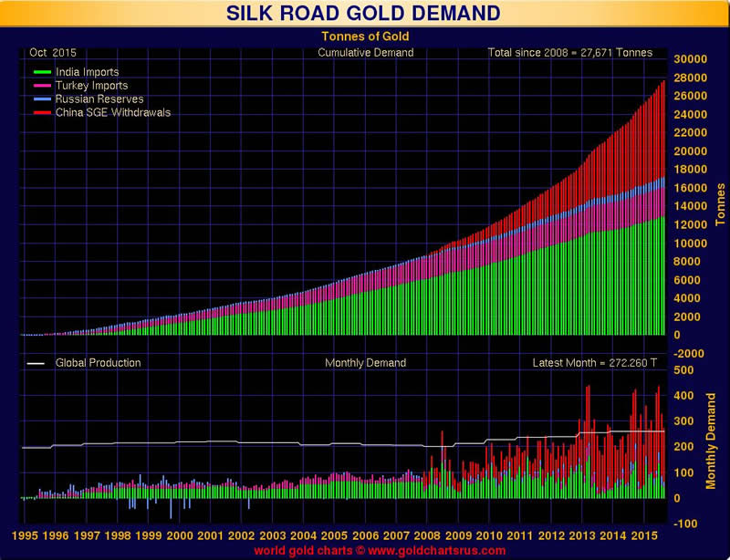Select the Tonnes of Gold subtitle

(364, 36)
